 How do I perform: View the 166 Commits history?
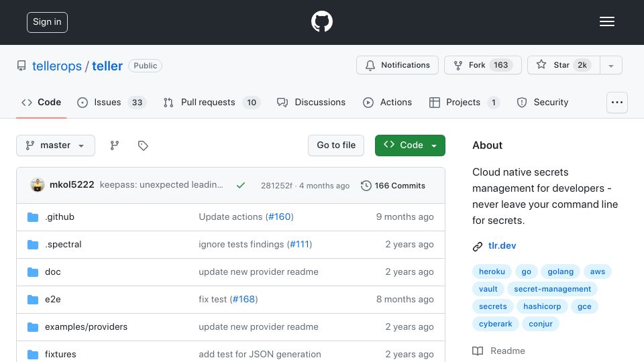pyautogui.click(x=393, y=186)
